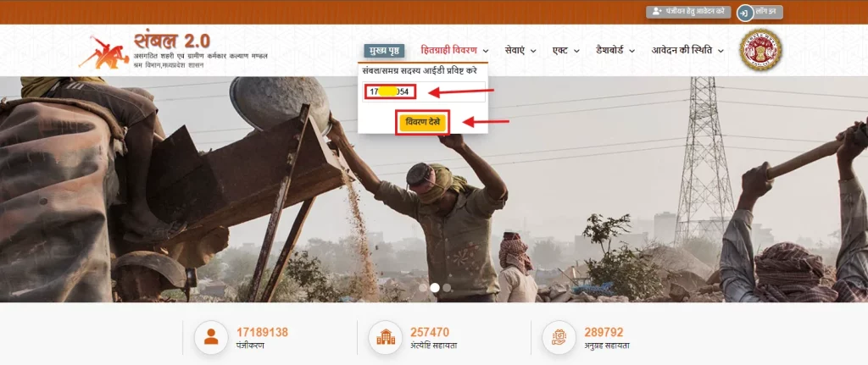Screen dimensions: 868x365
Task: Focus the Sambal/Samagra member ID field
Action: (424, 91)
